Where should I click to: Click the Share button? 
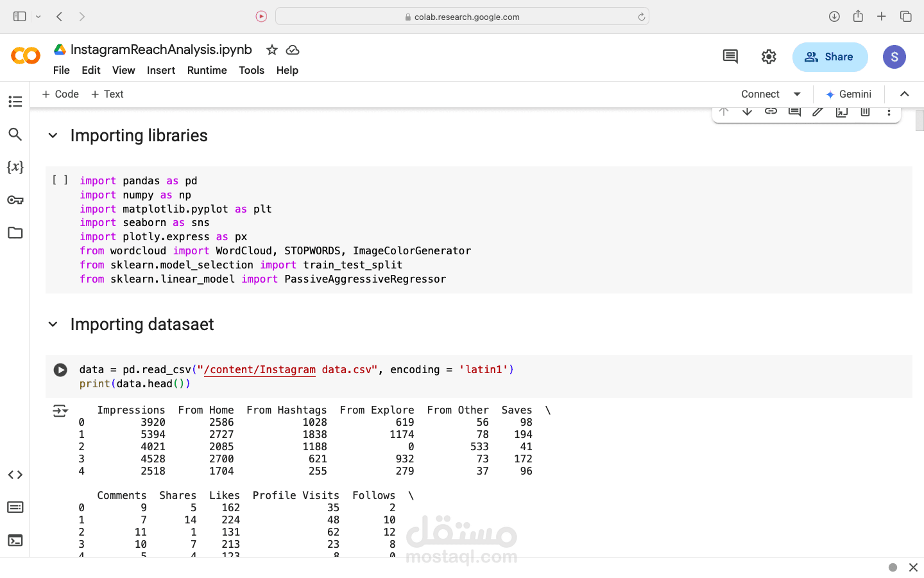click(830, 57)
